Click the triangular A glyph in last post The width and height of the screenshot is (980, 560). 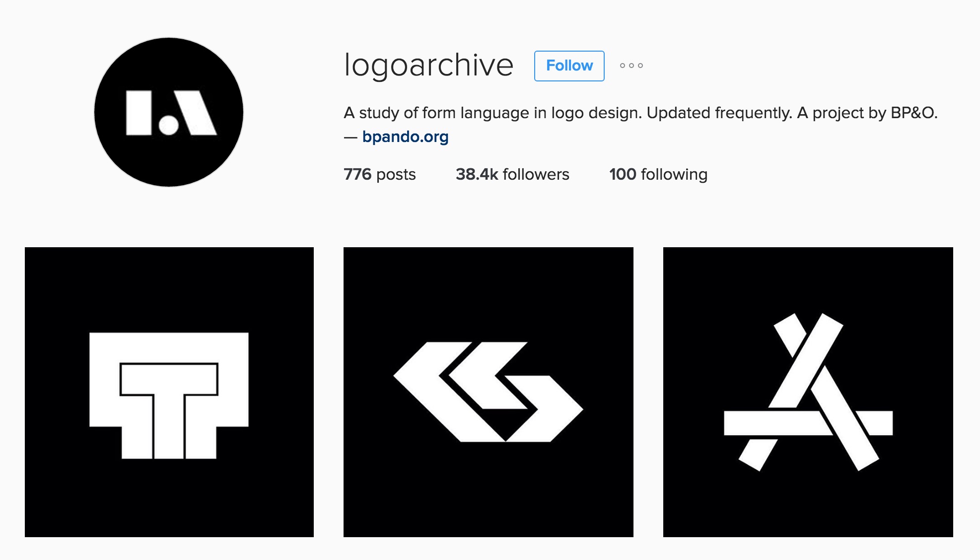point(808,392)
